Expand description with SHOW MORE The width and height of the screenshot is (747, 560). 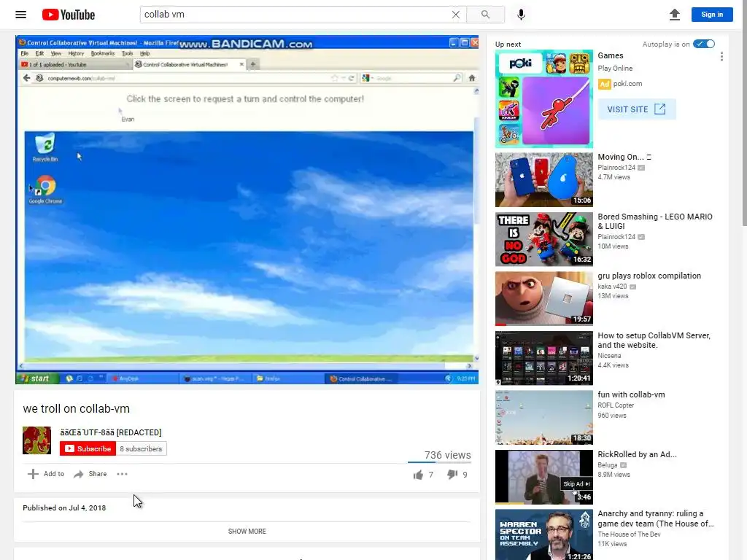point(247,532)
